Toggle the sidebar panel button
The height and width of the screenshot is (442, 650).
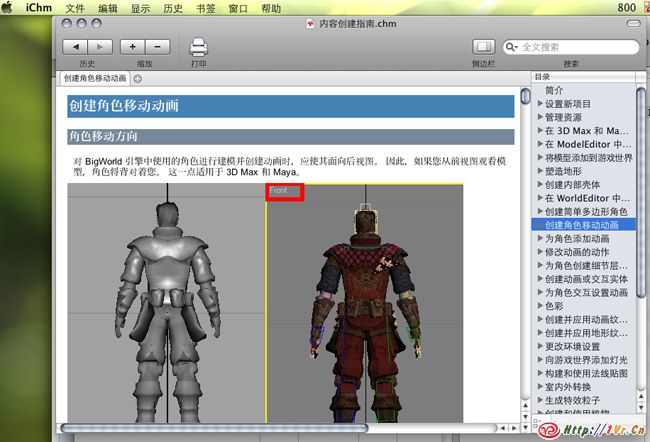click(x=485, y=47)
